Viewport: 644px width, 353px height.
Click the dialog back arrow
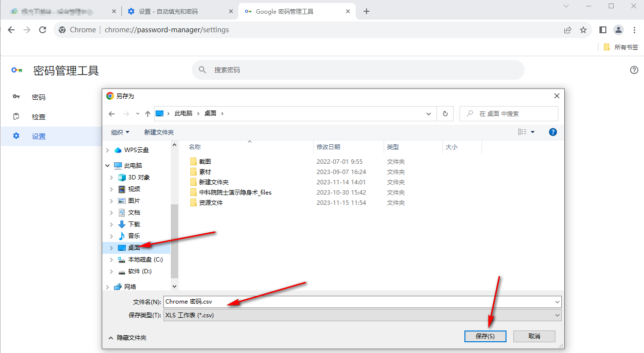(112, 113)
